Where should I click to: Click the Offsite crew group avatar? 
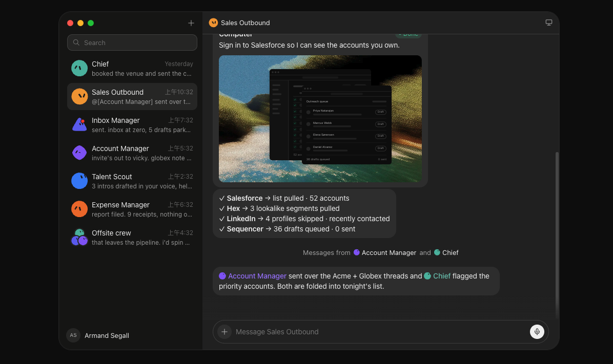point(79,237)
